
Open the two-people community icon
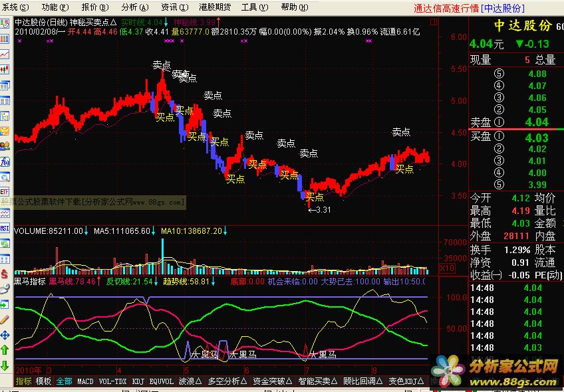[x=5, y=146]
